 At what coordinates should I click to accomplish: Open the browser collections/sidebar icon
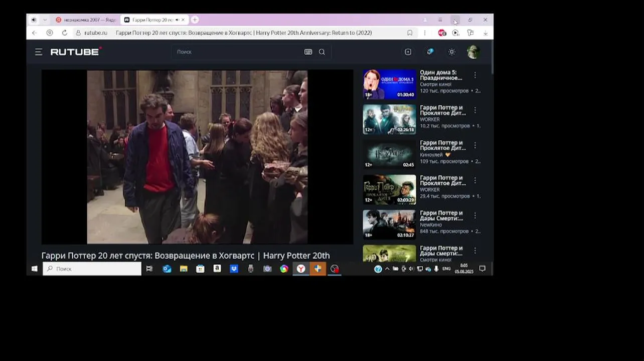coord(470,33)
